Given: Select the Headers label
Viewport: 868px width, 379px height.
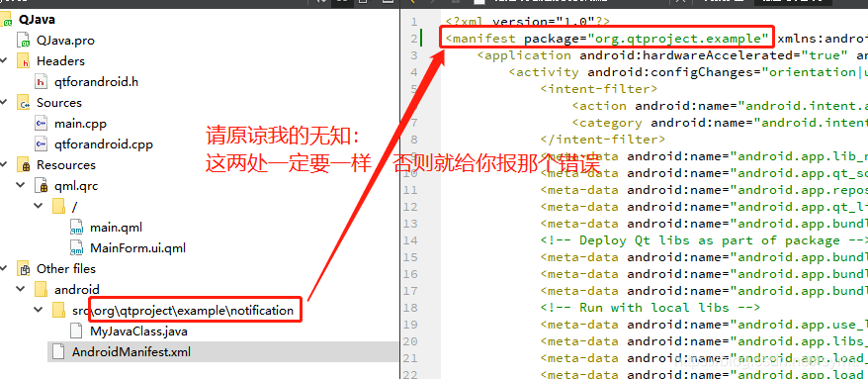Looking at the screenshot, I should (x=60, y=61).
